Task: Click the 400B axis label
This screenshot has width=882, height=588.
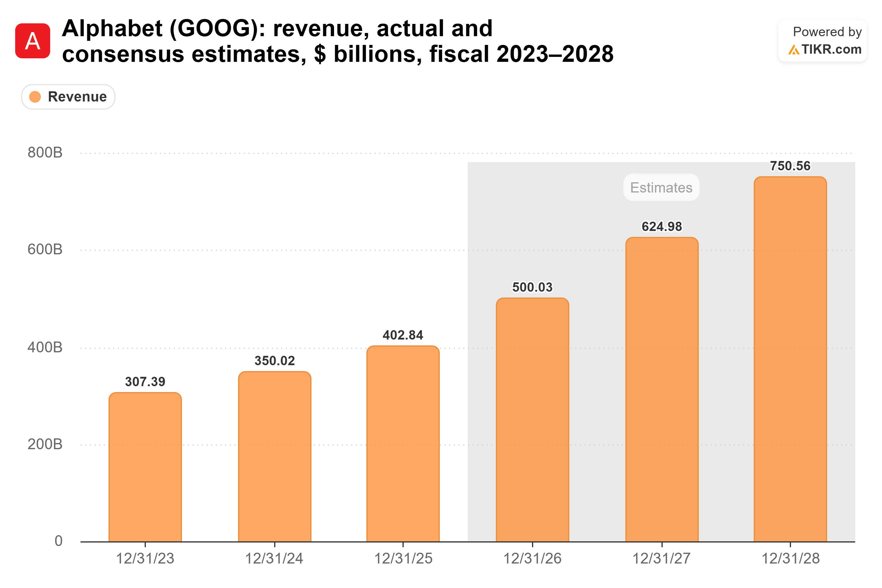Action: point(45,347)
